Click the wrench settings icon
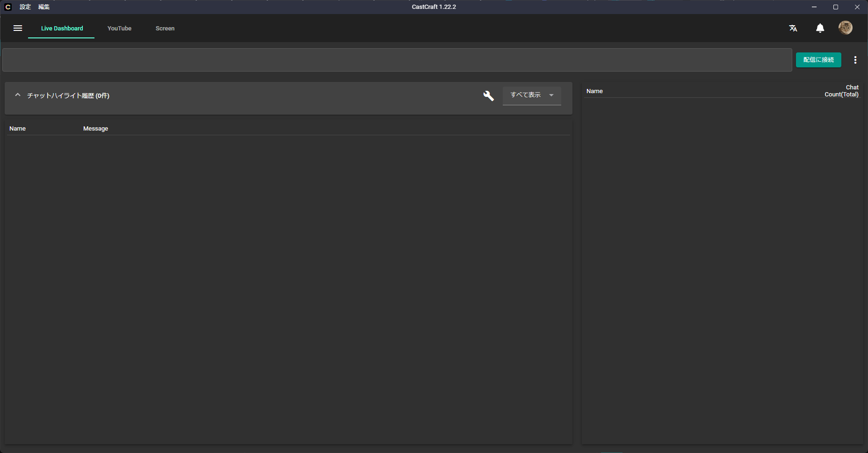The height and width of the screenshot is (453, 868). (x=488, y=96)
